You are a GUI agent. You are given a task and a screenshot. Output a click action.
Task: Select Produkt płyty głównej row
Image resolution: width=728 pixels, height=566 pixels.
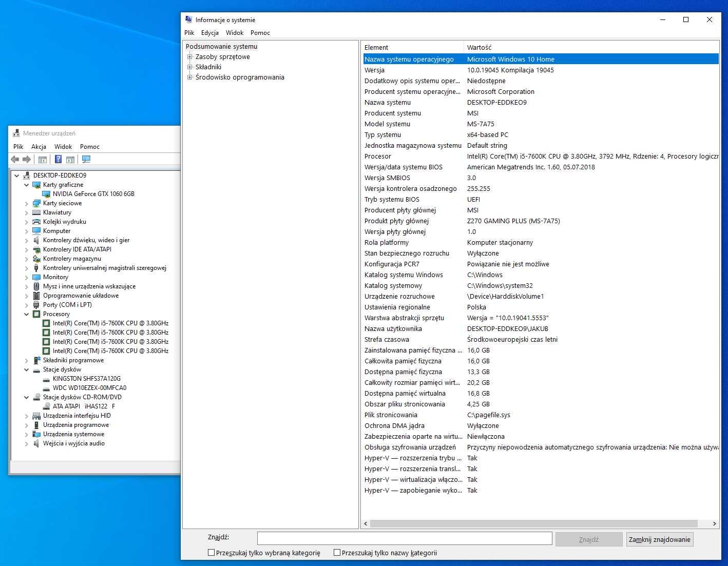(541, 221)
